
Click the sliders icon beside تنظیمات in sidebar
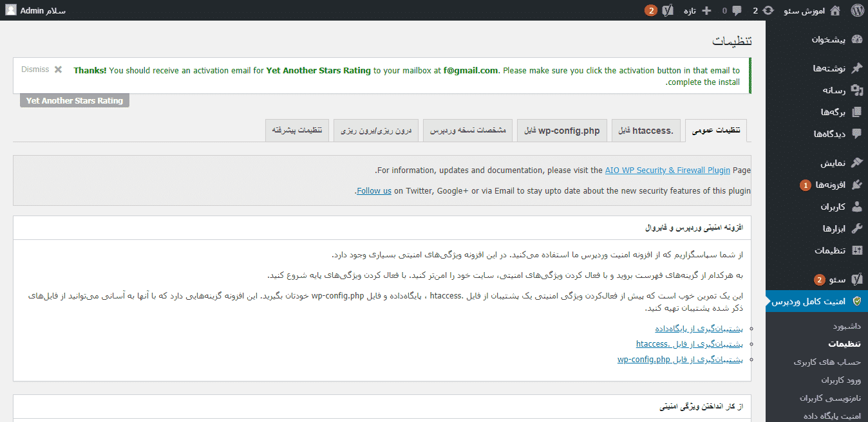coord(856,250)
